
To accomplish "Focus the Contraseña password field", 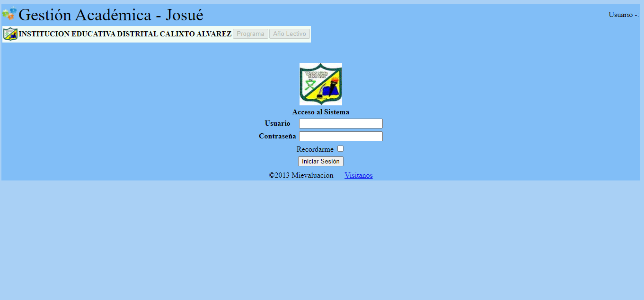I will (x=341, y=136).
